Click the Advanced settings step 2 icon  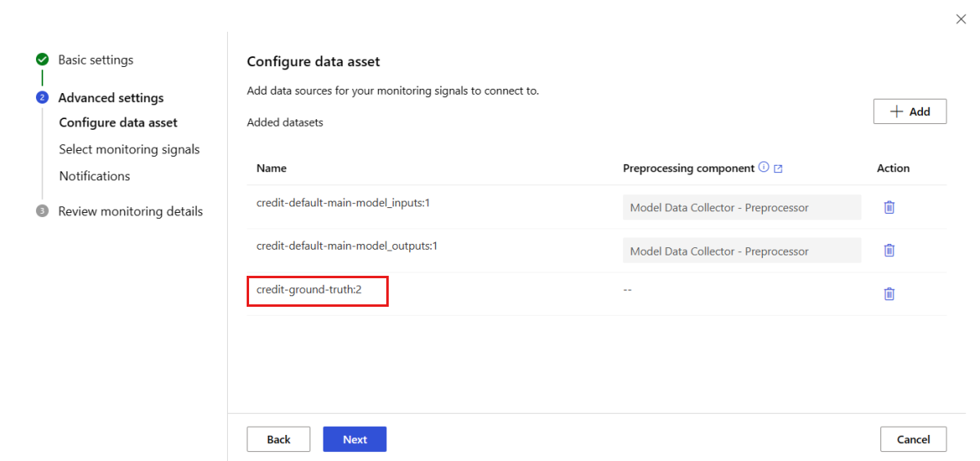(x=42, y=98)
